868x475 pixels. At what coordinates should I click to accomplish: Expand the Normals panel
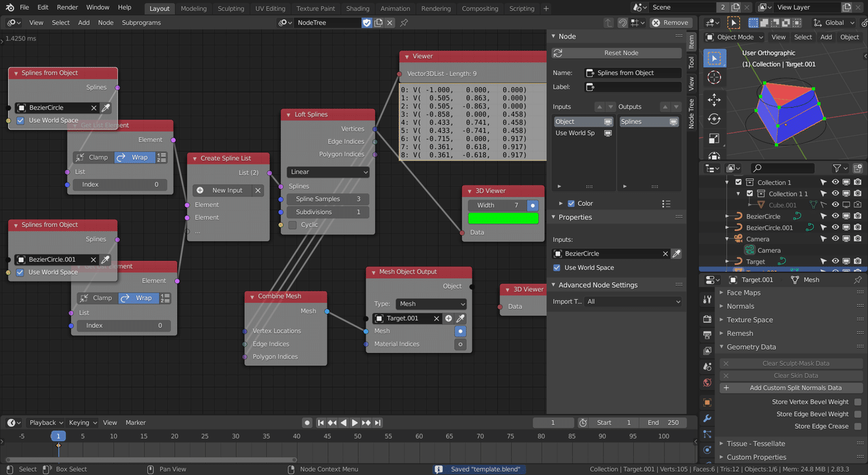[x=741, y=306]
